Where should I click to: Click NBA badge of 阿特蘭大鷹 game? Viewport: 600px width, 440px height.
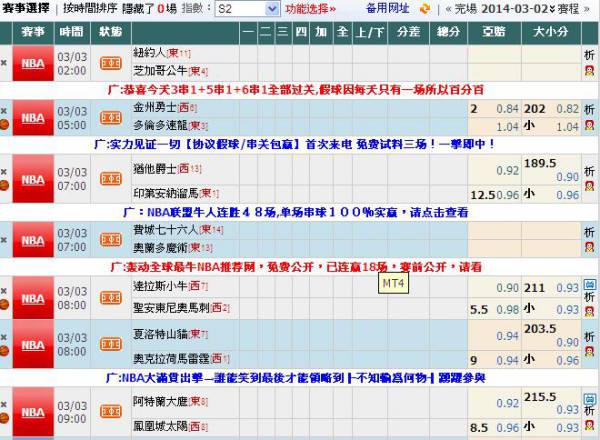click(33, 412)
